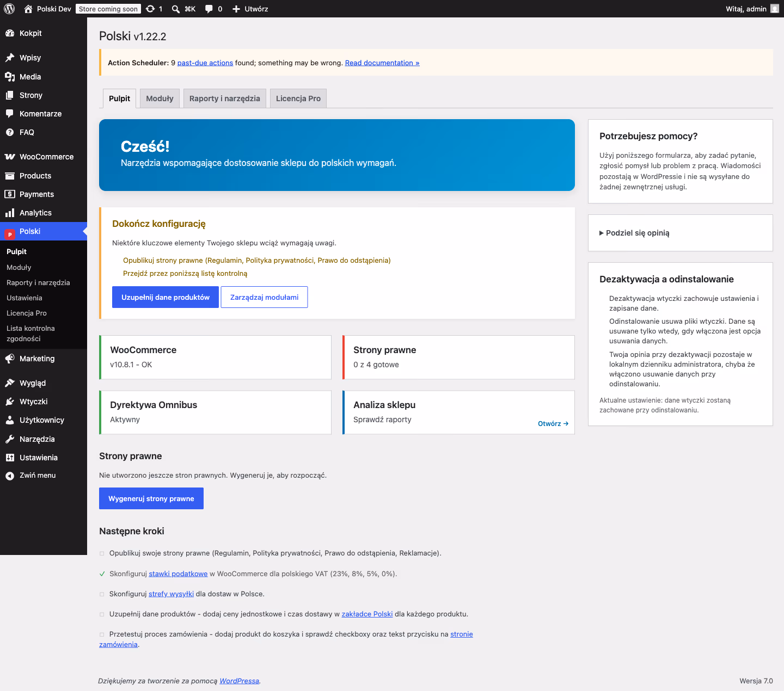Collapse the menu with the Zwiń menu arrow icon

coord(10,476)
